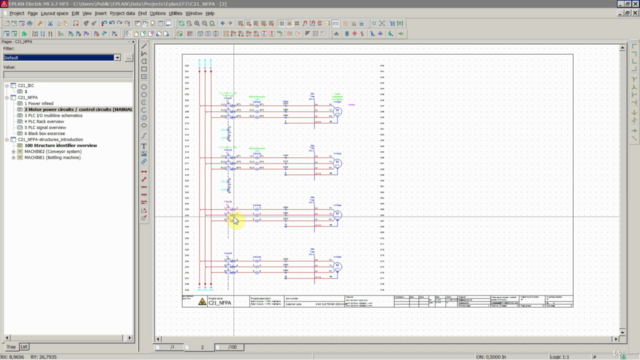
Task: Open the Options menu
Action: coord(158,13)
